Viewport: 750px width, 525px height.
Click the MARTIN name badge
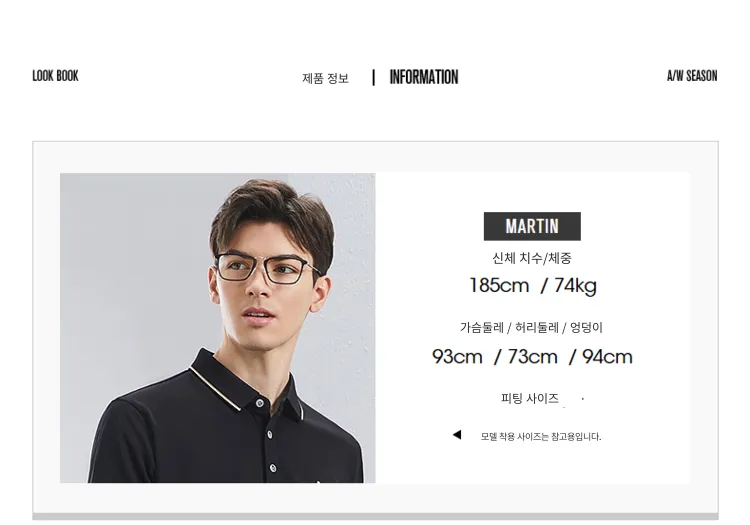[x=532, y=226]
